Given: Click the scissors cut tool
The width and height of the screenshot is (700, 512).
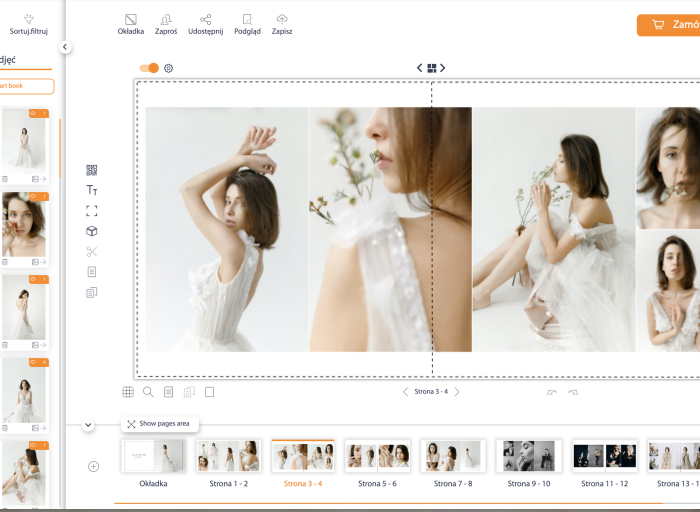Looking at the screenshot, I should click(x=92, y=251).
